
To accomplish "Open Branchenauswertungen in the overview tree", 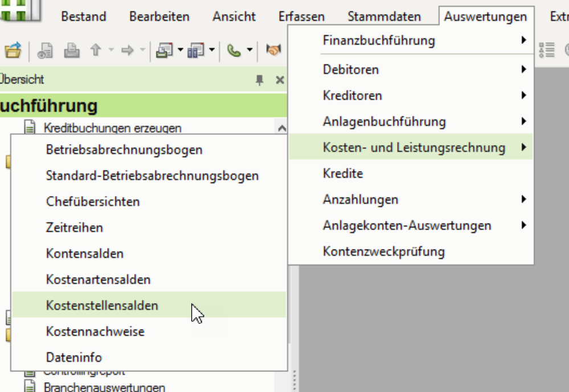I will [104, 387].
